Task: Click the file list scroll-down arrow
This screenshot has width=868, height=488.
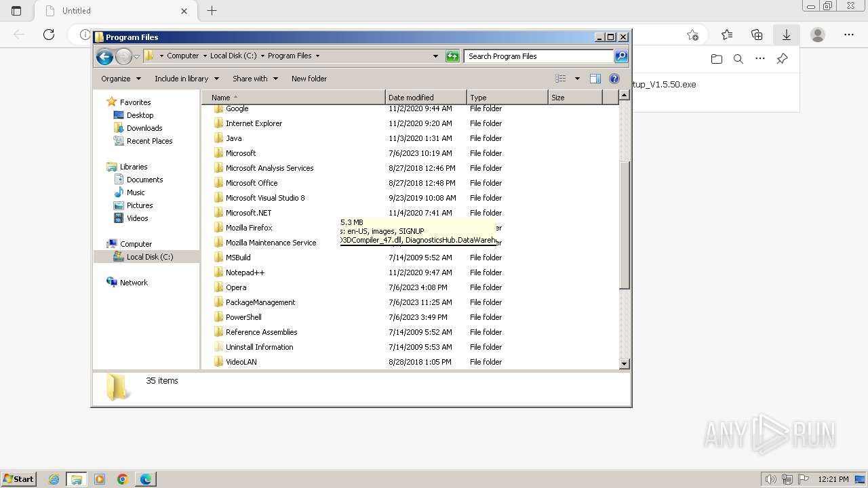Action: pyautogui.click(x=625, y=364)
